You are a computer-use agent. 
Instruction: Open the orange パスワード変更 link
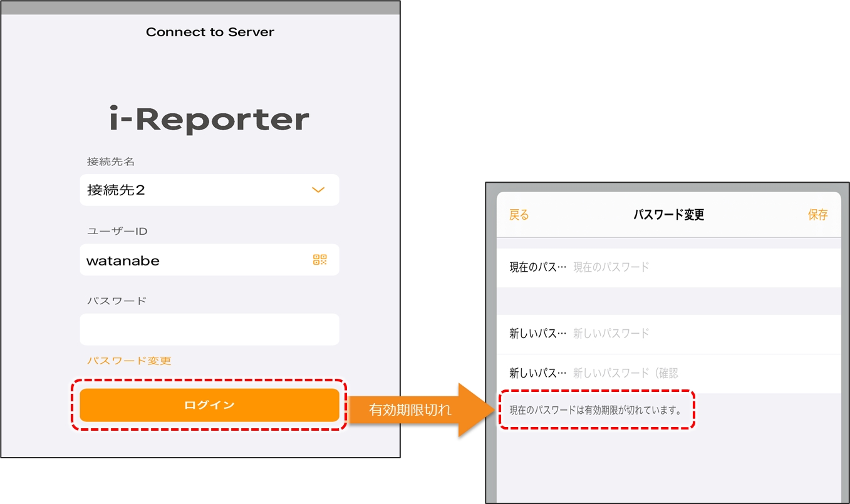point(129,361)
